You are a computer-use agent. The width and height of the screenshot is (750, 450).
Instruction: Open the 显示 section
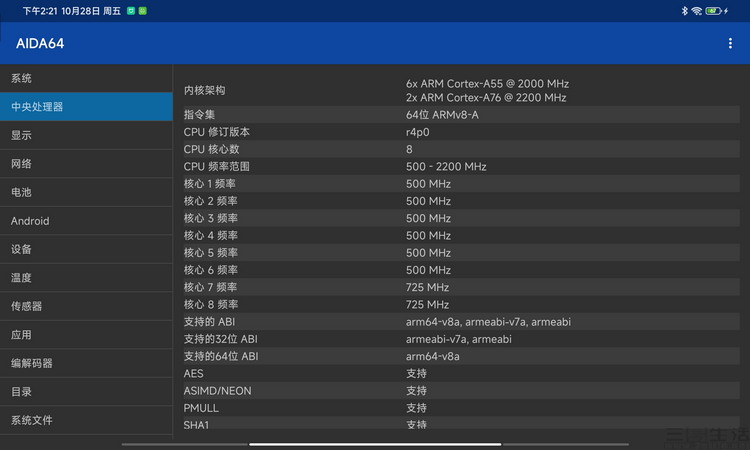[86, 135]
